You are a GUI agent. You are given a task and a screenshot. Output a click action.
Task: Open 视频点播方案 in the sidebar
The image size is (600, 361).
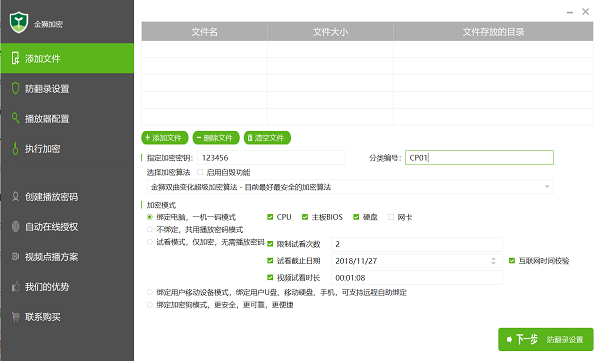67,256
